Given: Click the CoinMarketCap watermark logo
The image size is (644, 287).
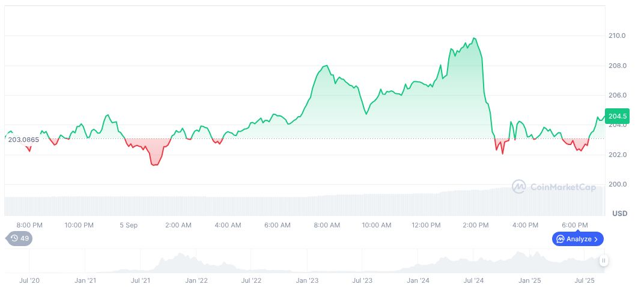Looking at the screenshot, I should click(x=518, y=187).
